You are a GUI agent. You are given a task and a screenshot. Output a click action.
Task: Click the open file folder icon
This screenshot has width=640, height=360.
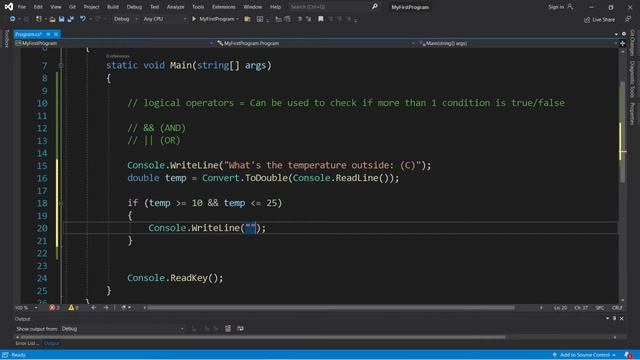coord(52,19)
